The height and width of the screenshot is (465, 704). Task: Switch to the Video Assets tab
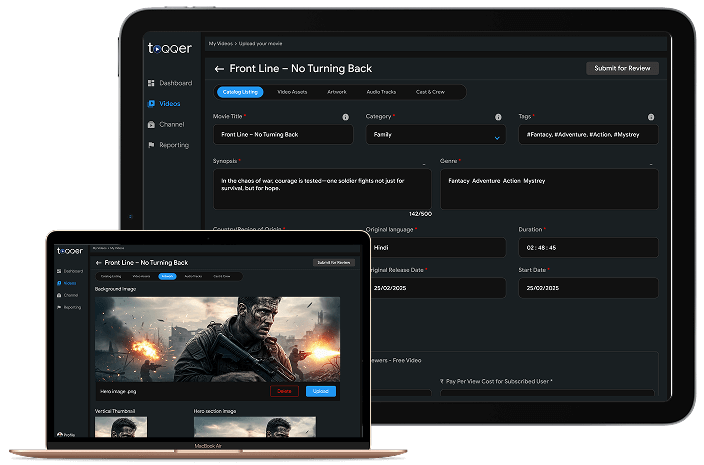coord(292,92)
